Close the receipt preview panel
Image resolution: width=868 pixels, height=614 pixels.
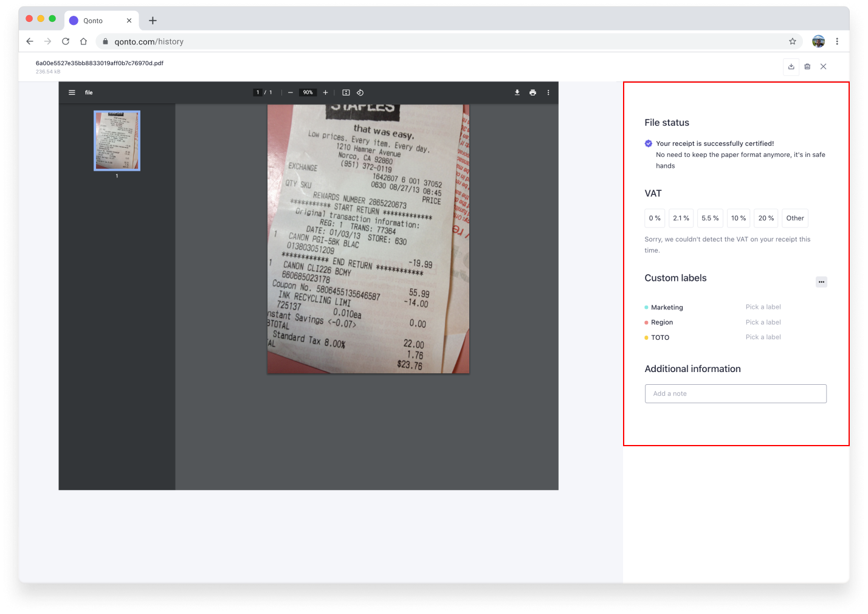[824, 67]
